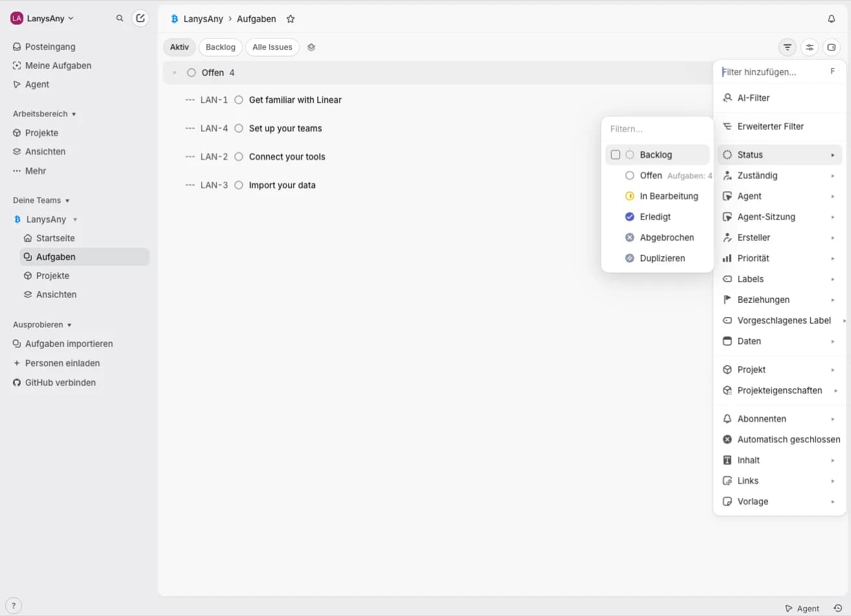This screenshot has height=616, width=851.
Task: Click the Agent button in bottom bar
Action: [x=802, y=608]
